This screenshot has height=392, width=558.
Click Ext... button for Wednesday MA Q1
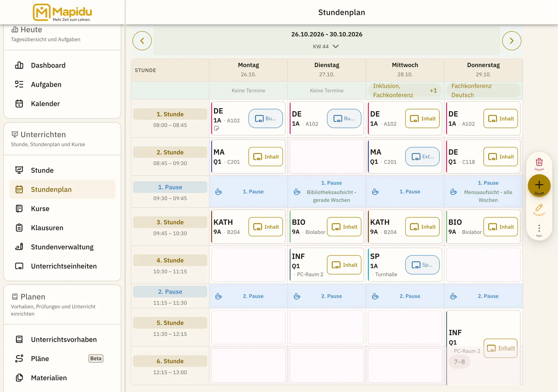click(x=422, y=157)
